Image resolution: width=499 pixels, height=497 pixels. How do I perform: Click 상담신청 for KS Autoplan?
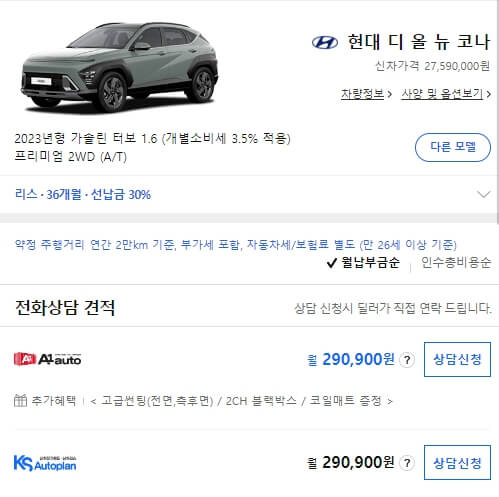tap(457, 463)
